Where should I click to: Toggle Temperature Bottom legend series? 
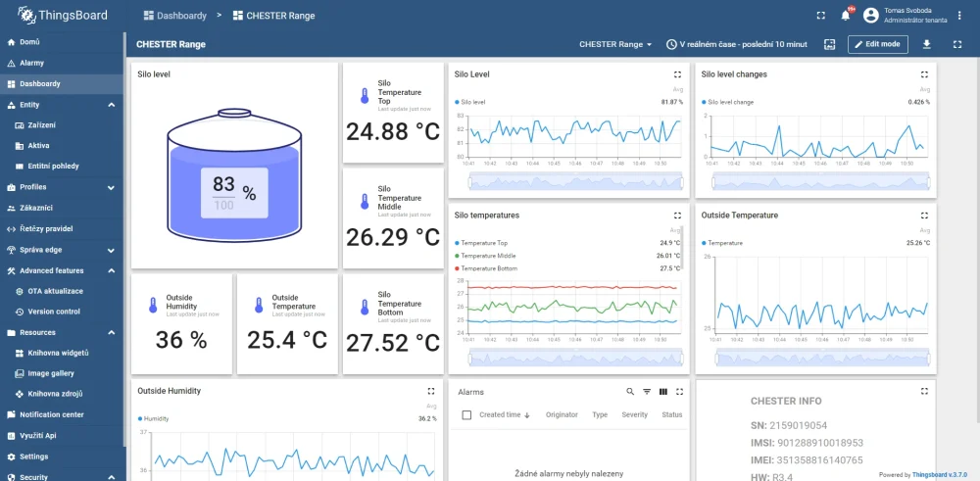coord(485,268)
